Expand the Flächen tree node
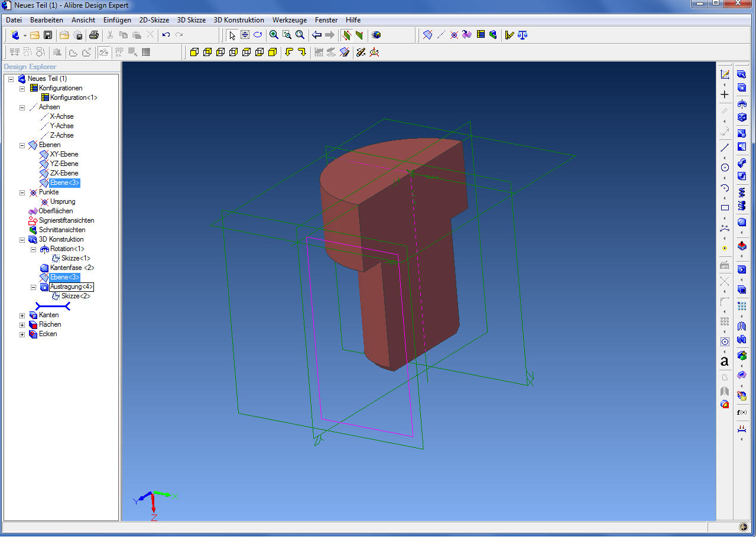This screenshot has height=537, width=756. pos(22,325)
